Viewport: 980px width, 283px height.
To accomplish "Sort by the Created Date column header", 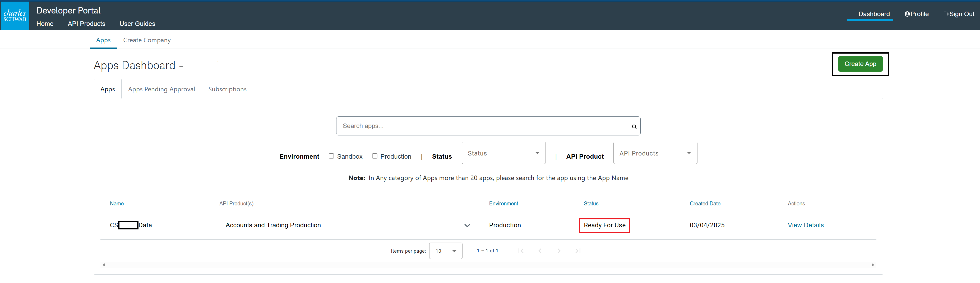I will click(705, 204).
